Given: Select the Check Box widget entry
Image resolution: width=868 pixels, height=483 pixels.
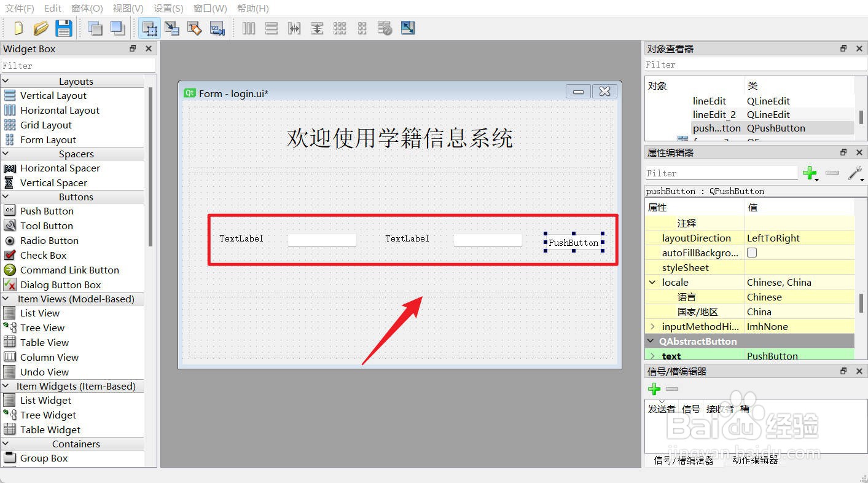Looking at the screenshot, I should click(43, 255).
